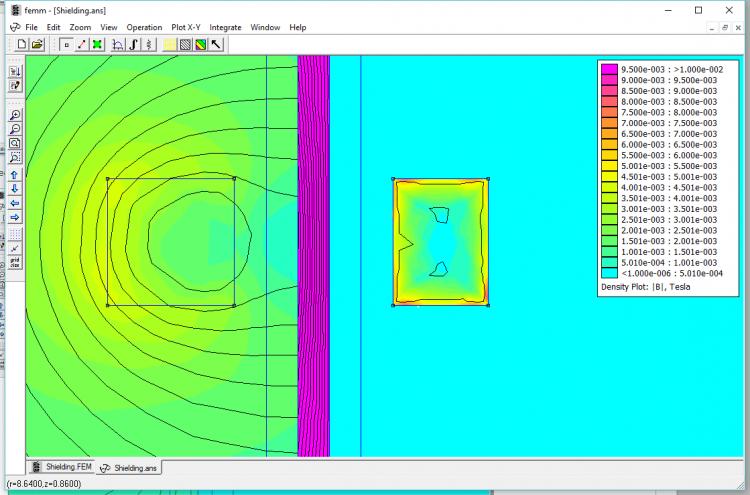
Task: Switch to contour (red line) mode
Action: pos(81,44)
